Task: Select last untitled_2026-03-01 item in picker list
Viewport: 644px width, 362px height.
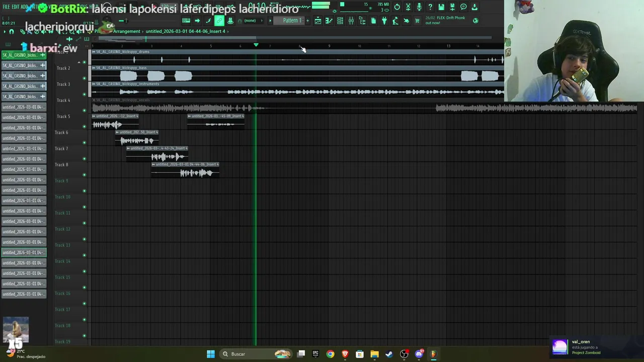Action: [x=24, y=294]
